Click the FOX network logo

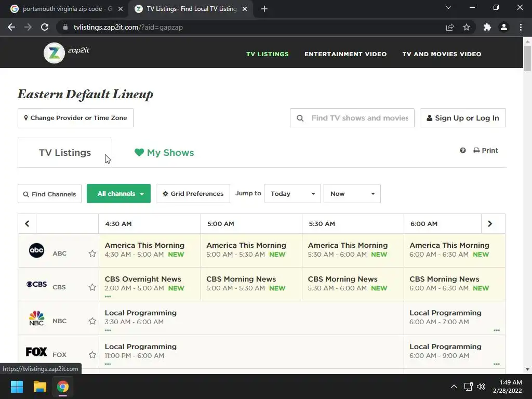[36, 352]
